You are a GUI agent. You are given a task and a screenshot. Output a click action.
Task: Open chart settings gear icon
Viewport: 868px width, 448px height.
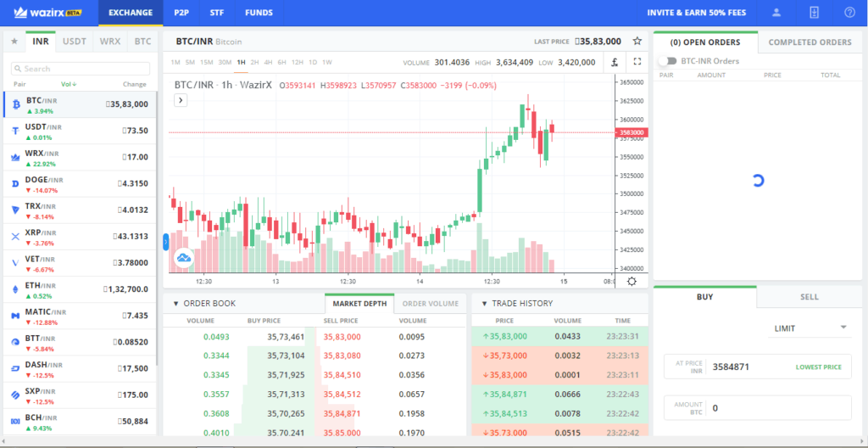632,281
